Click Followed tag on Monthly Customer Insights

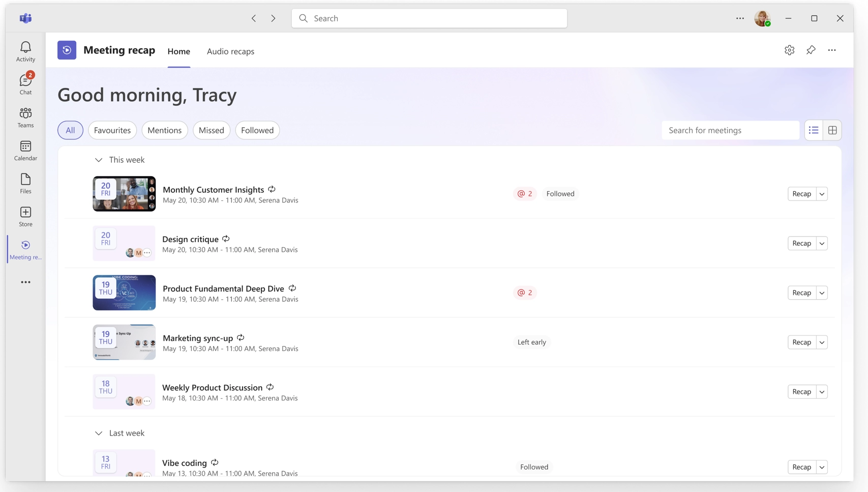[560, 194]
